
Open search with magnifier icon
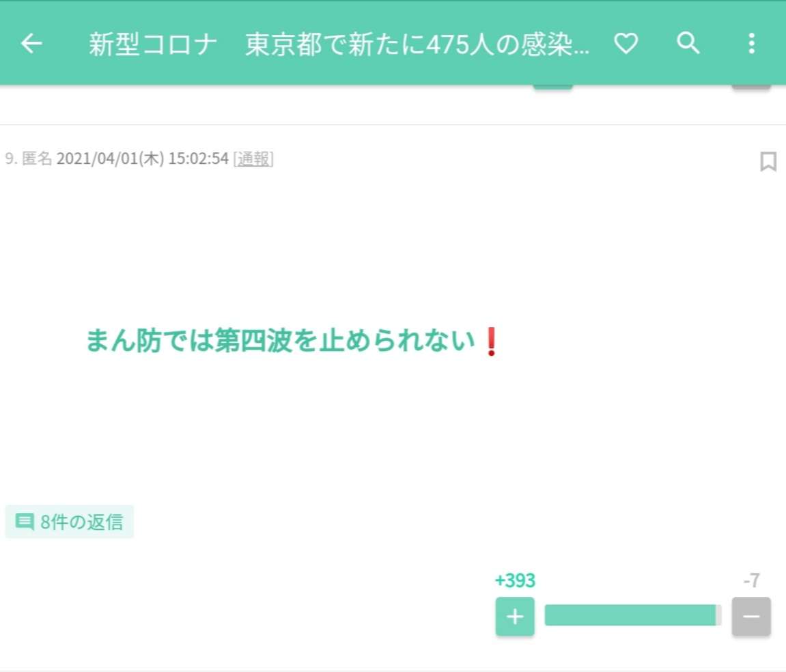pyautogui.click(x=688, y=43)
